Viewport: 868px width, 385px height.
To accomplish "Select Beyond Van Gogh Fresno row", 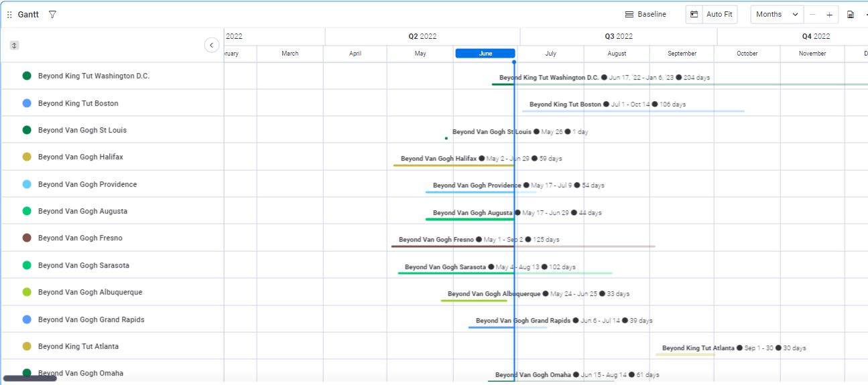I will tap(113, 238).
